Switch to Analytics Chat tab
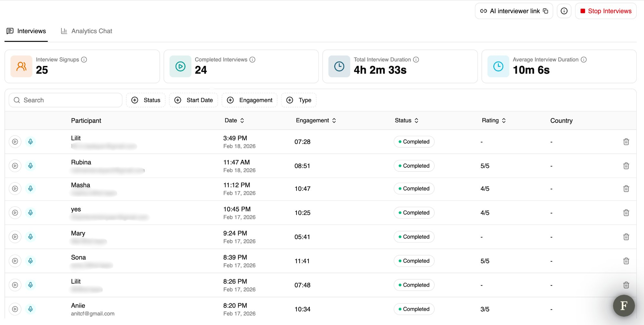Viewport: 644px width, 325px height. tap(87, 31)
